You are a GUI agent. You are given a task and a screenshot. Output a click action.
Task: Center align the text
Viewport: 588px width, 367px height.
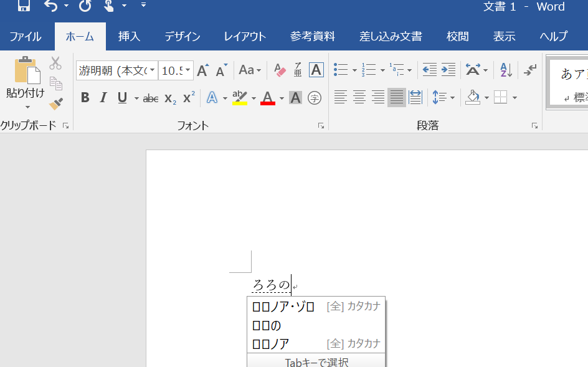point(359,97)
